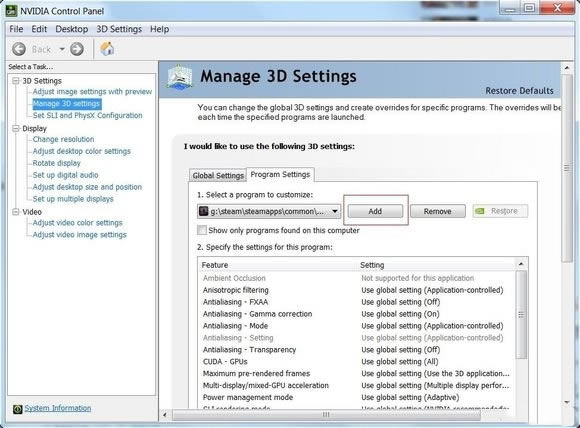
Task: Click the settings list scroll-up arrow
Action: [x=521, y=264]
